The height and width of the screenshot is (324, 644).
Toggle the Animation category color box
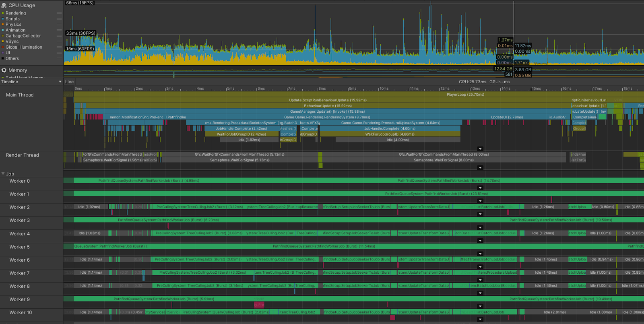[x=3, y=30]
